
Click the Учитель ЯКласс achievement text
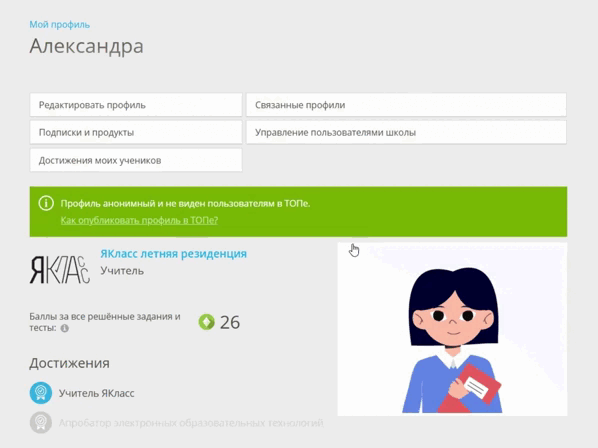(96, 393)
